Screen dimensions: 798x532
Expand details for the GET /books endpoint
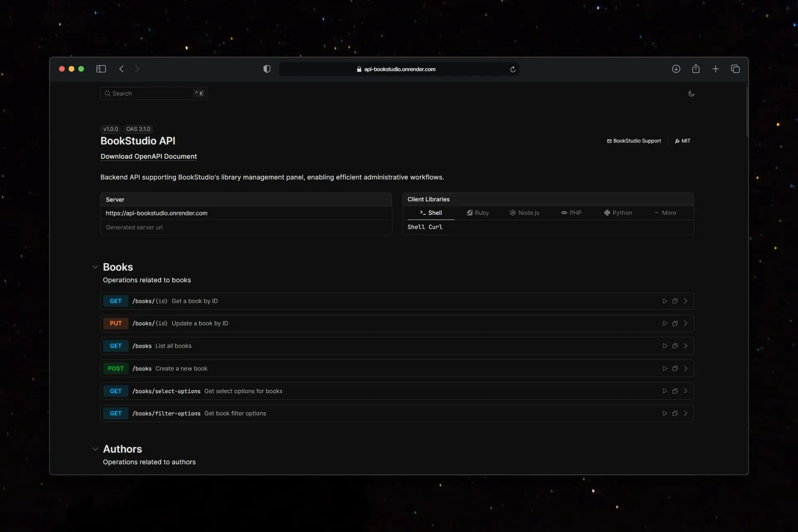click(x=685, y=345)
